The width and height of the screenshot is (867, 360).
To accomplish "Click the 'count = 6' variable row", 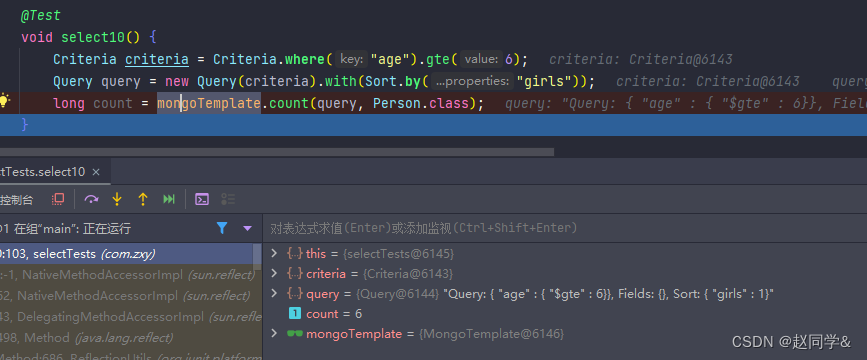I will click(565, 314).
